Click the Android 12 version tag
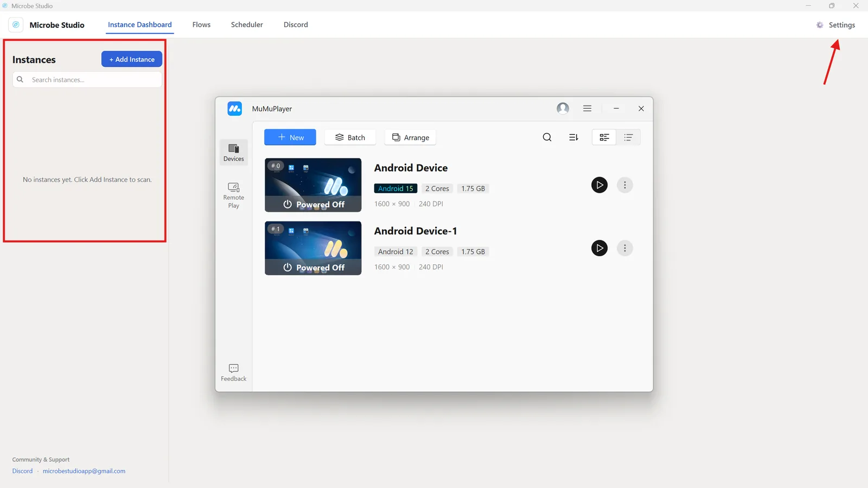Viewport: 868px width, 488px height. (x=395, y=251)
